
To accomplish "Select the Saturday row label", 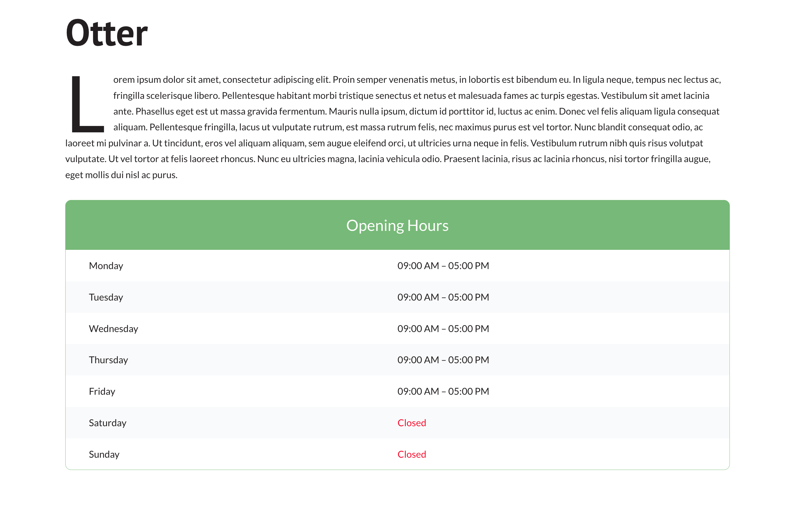I will pyautogui.click(x=108, y=423).
